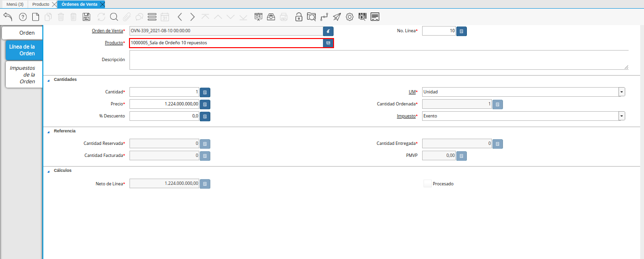This screenshot has width=644, height=259.
Task: Close the Producto tab
Action: pos(53,4)
